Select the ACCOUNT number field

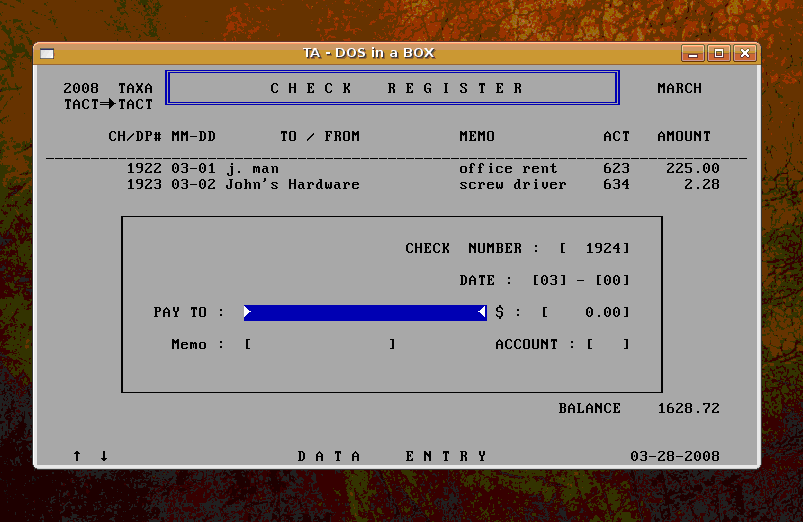pos(608,345)
